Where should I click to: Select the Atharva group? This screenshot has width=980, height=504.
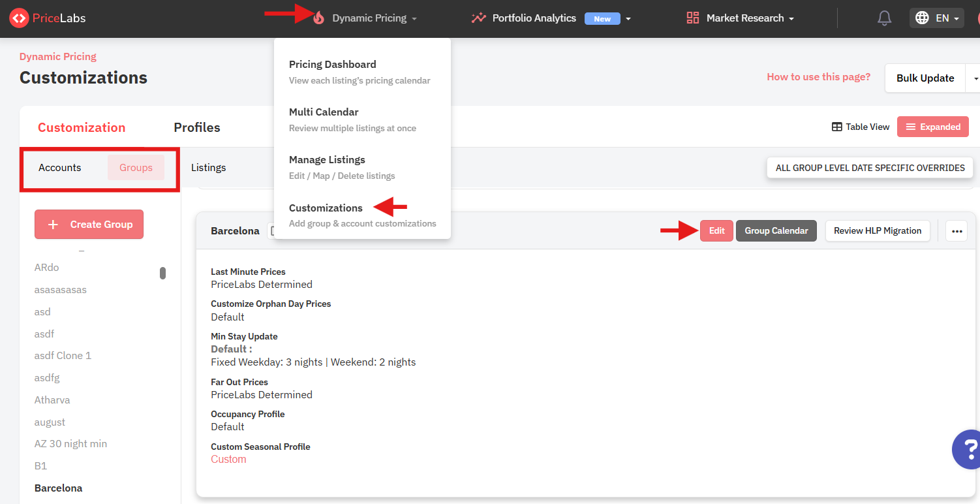[52, 400]
